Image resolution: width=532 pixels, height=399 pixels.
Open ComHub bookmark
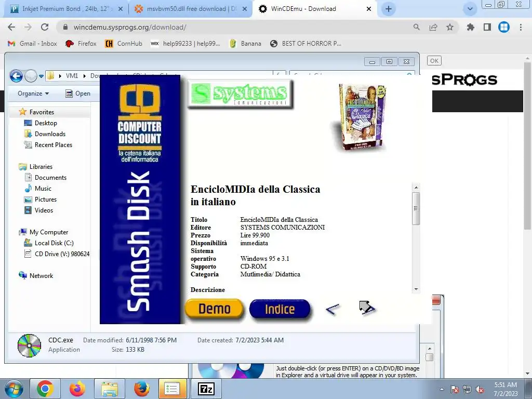pyautogui.click(x=124, y=44)
